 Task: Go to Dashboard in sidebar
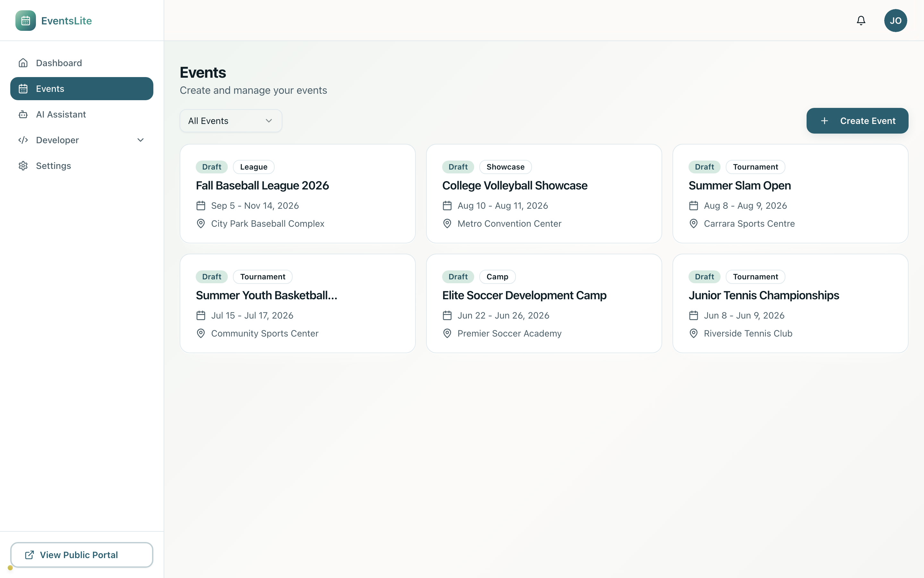(82, 63)
